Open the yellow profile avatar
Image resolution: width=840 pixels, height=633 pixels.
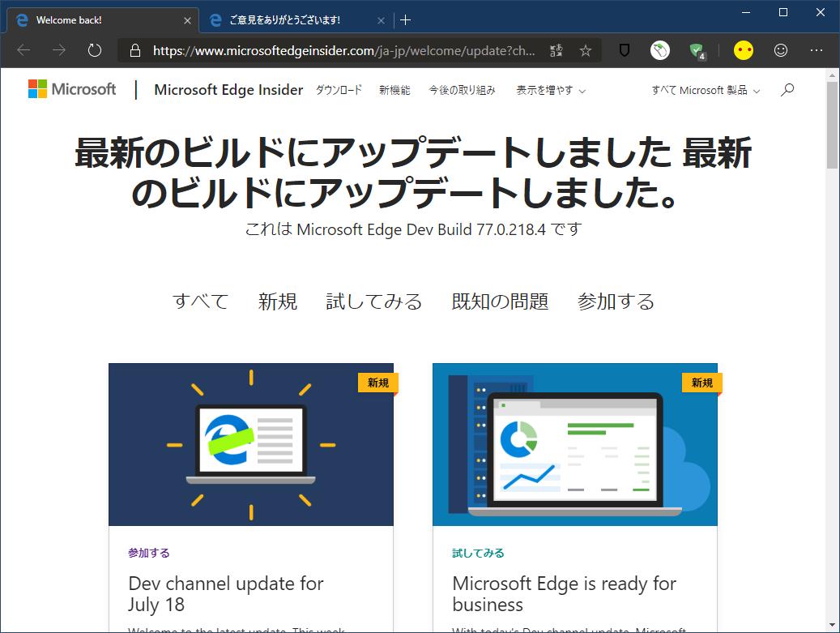coord(743,50)
